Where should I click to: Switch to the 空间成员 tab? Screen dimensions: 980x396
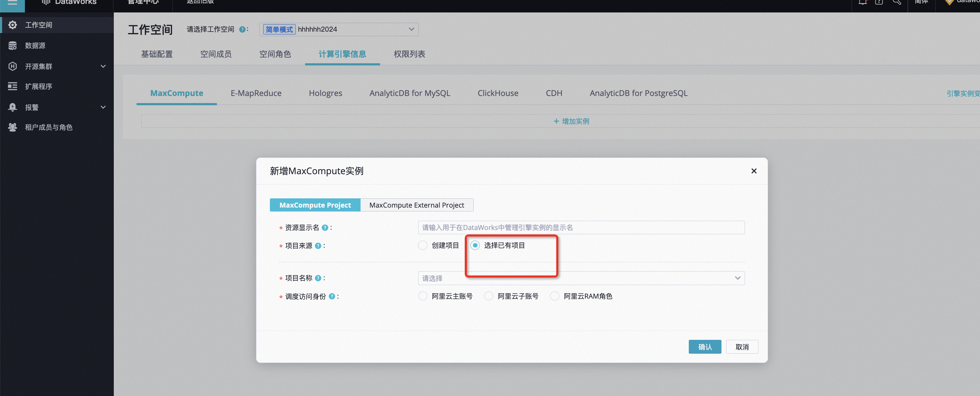point(216,54)
